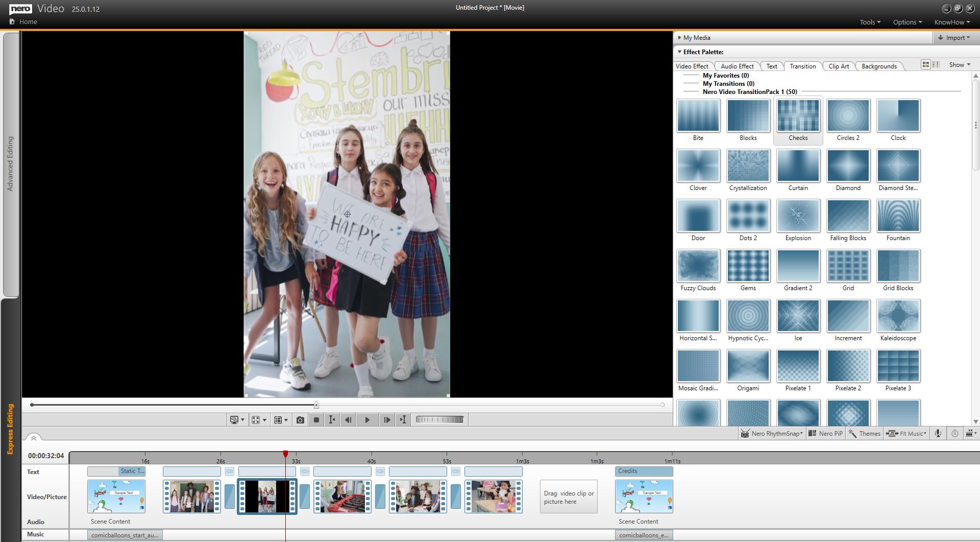Select the Blocks transition

click(x=748, y=121)
